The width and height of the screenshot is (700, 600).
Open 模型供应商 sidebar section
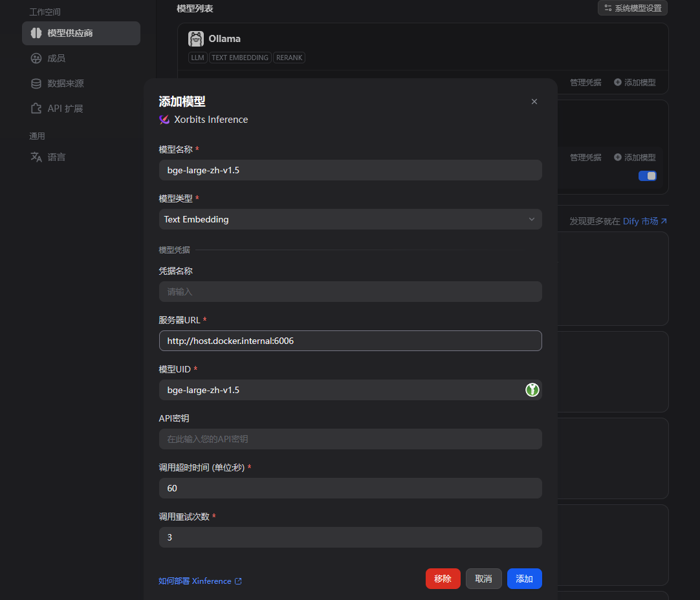pyautogui.click(x=81, y=33)
